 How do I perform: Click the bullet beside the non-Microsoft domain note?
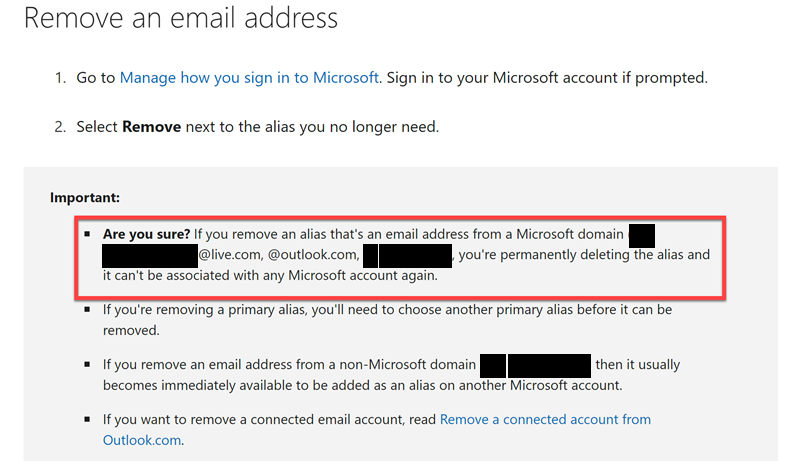point(87,365)
